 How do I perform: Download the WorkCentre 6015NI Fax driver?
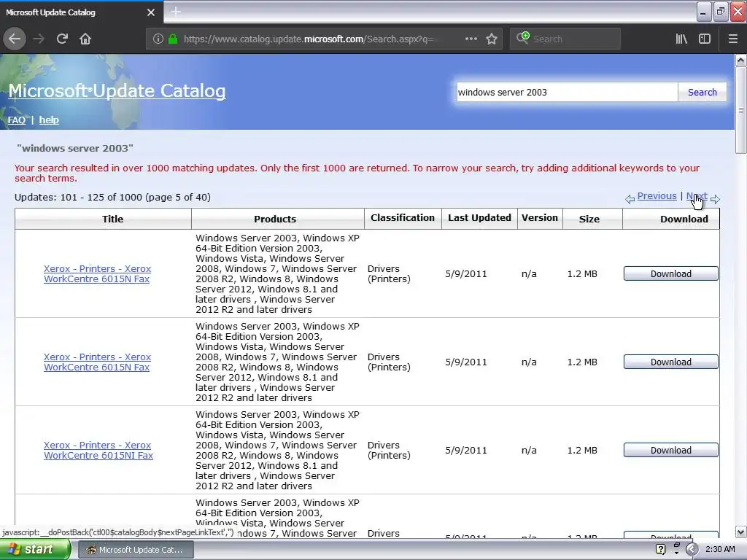pos(671,450)
